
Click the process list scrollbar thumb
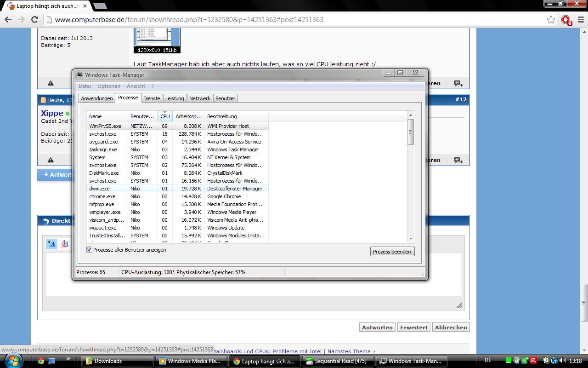[x=411, y=132]
